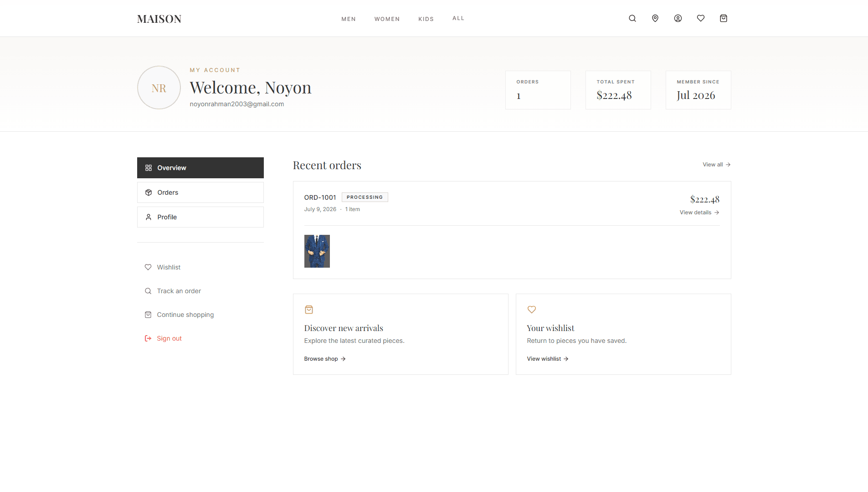Screen dimensions: 868x492
Task: Click the Welcome, Noyon heading
Action: coord(251,87)
